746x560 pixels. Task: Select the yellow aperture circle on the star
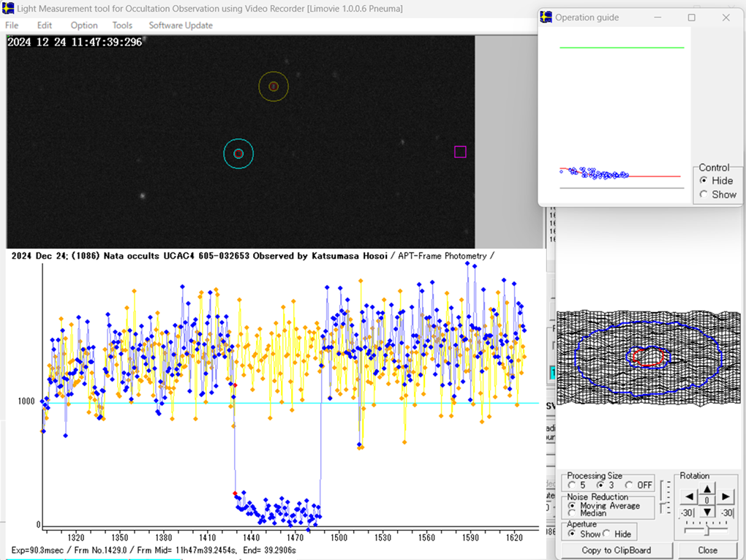[x=274, y=86]
